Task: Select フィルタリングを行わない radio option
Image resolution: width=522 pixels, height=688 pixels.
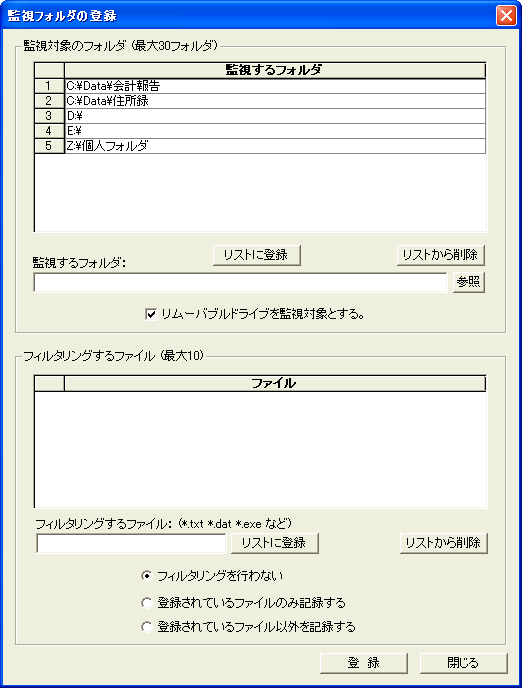Action: pos(147,576)
